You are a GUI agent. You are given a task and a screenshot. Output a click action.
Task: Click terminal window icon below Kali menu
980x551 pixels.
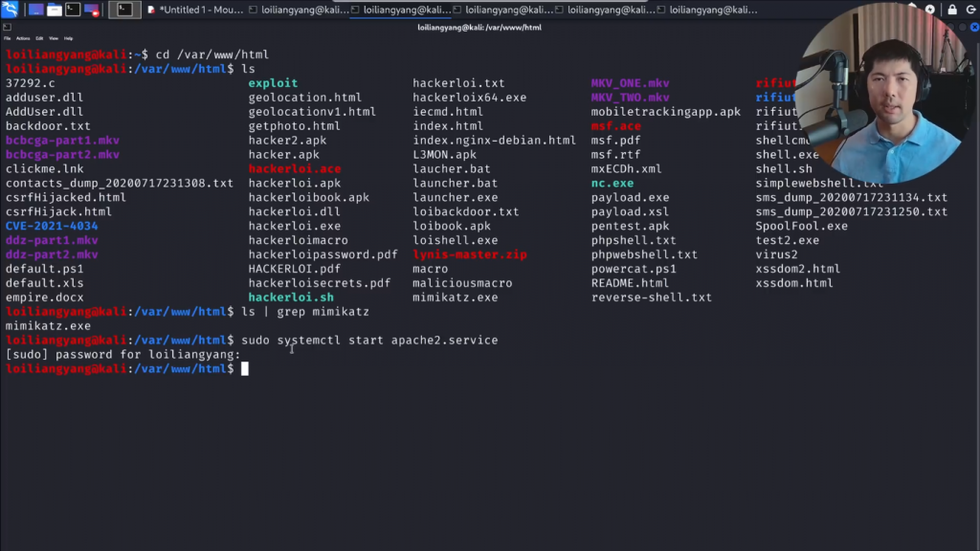tap(8, 28)
